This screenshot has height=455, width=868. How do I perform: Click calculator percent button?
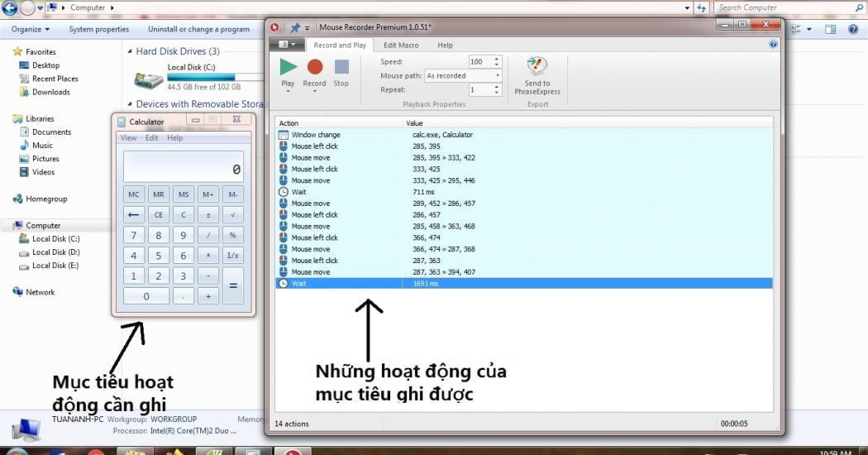point(233,235)
